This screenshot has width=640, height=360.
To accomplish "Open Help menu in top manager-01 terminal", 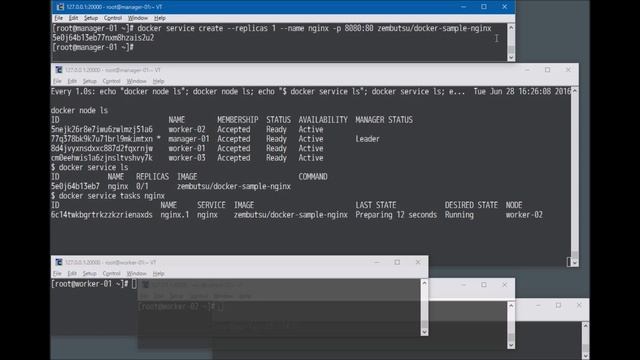I will tap(160, 18).
